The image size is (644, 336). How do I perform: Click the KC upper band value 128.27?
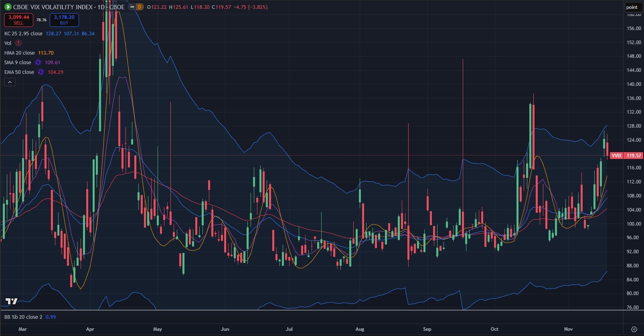pyautogui.click(x=53, y=33)
